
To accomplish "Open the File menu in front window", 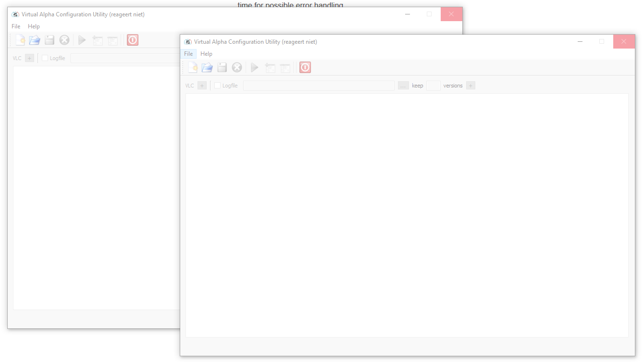I will tap(188, 54).
